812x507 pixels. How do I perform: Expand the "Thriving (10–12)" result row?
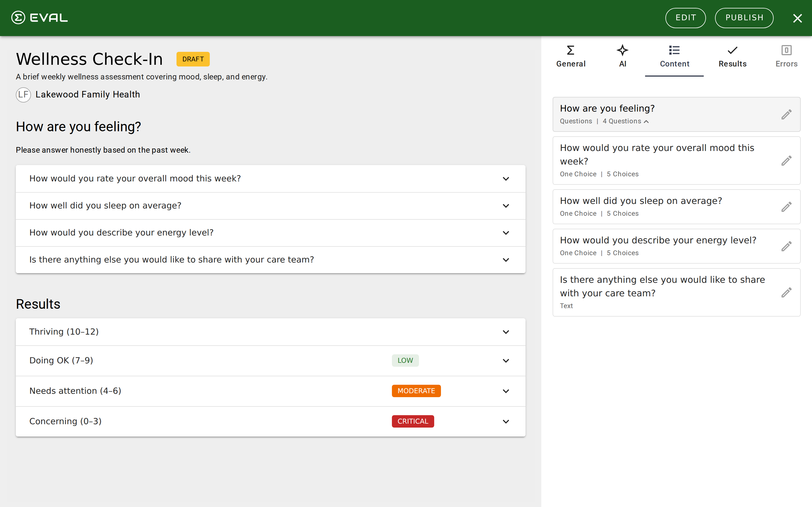506,332
